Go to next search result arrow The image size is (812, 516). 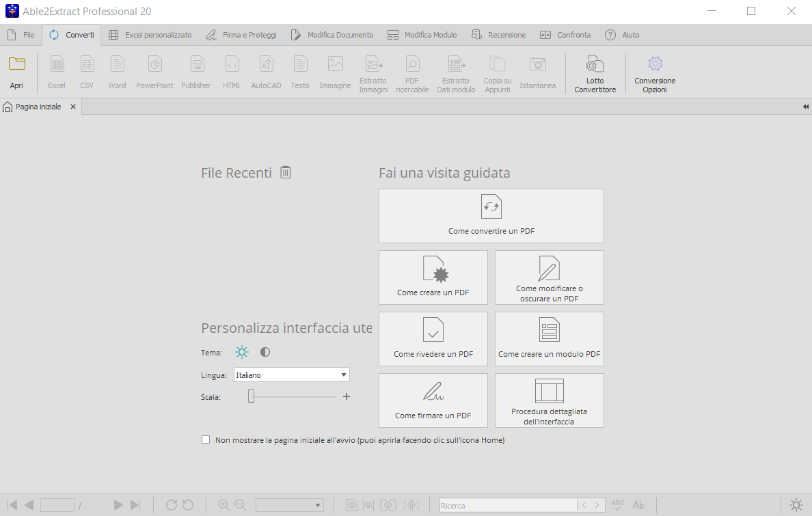tap(597, 505)
